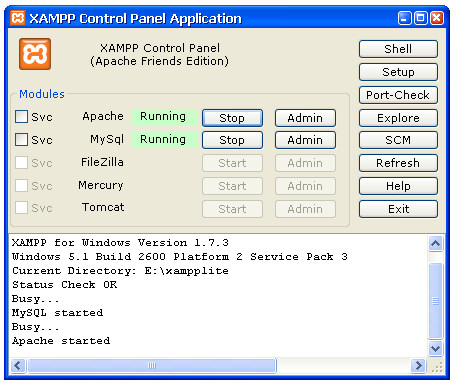This screenshot has height=388, width=456.
Task: Click the Tomcat module name
Action: pos(103,207)
